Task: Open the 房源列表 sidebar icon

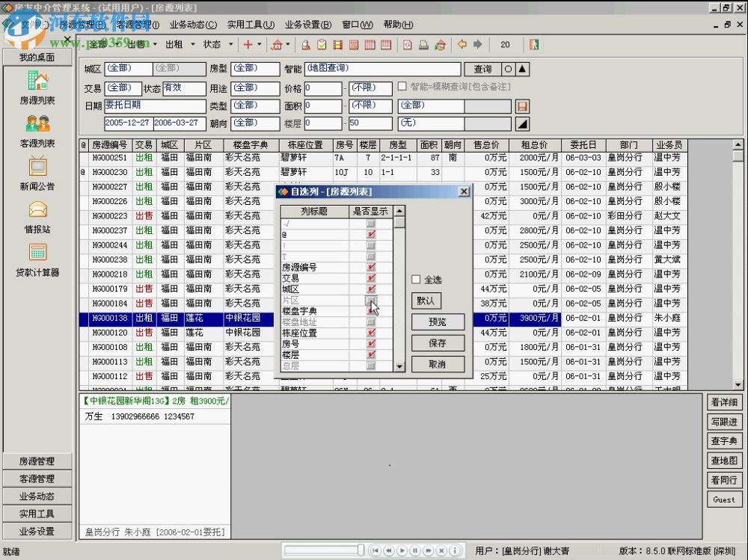Action: (37, 81)
